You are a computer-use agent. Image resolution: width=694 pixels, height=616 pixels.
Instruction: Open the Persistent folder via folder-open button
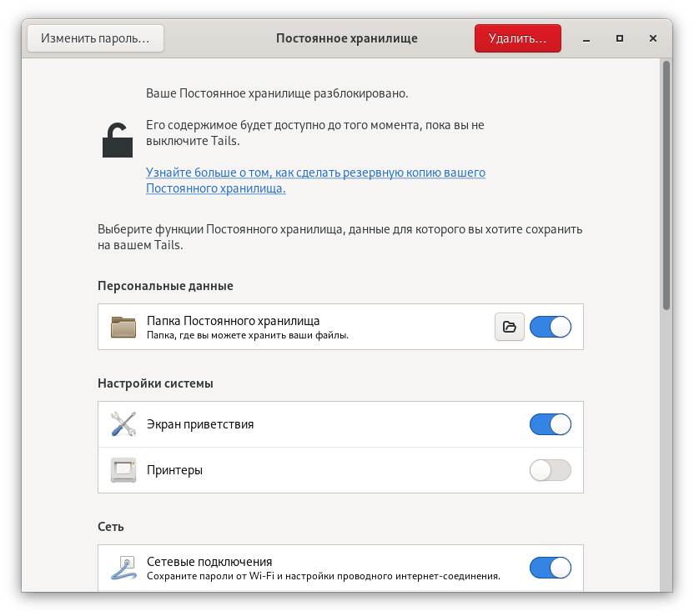pos(510,327)
